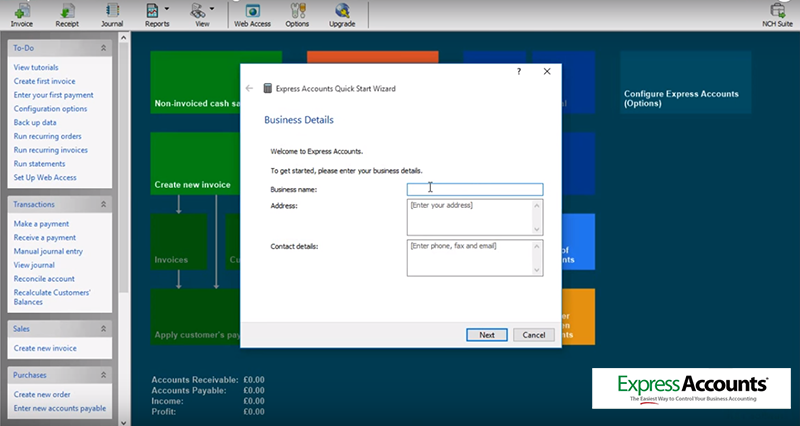Screen dimensions: 800x426
Task: Open the Options toolbar icon
Action: [x=297, y=14]
